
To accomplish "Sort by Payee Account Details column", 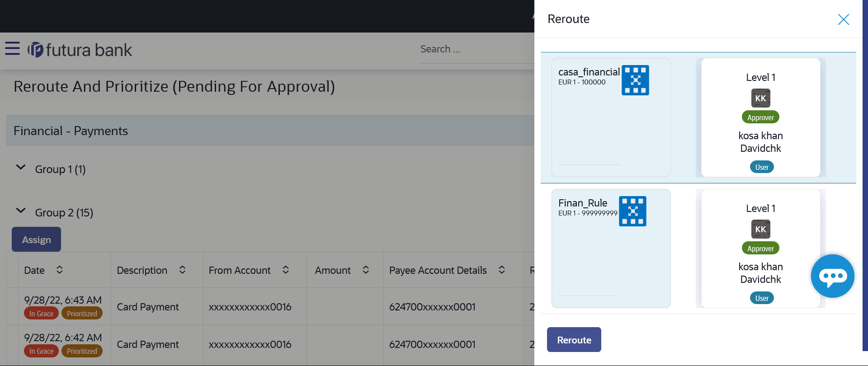I will [x=502, y=270].
